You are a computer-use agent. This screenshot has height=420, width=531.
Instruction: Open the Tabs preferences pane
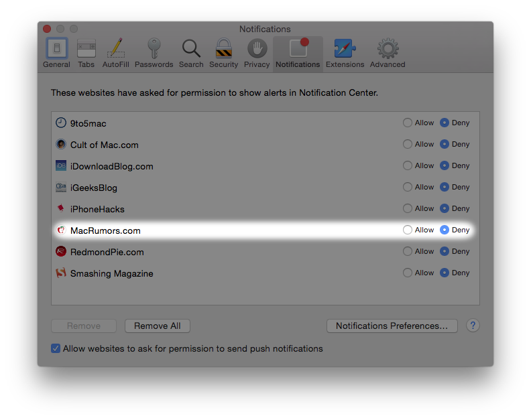(86, 53)
